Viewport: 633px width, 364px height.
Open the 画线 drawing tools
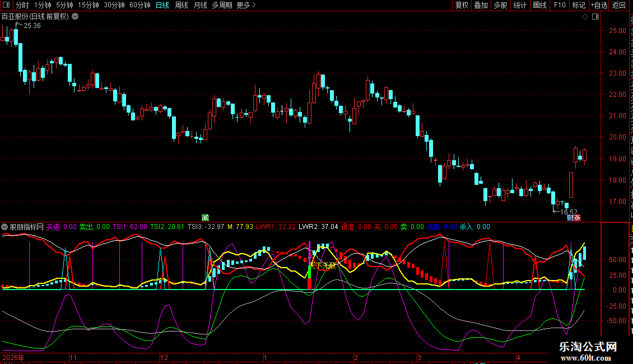[540, 5]
